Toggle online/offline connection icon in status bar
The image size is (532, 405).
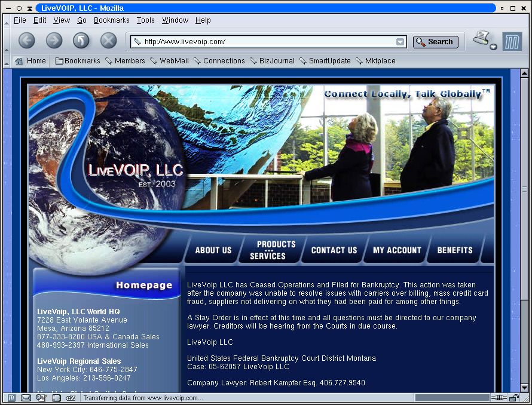(x=499, y=398)
